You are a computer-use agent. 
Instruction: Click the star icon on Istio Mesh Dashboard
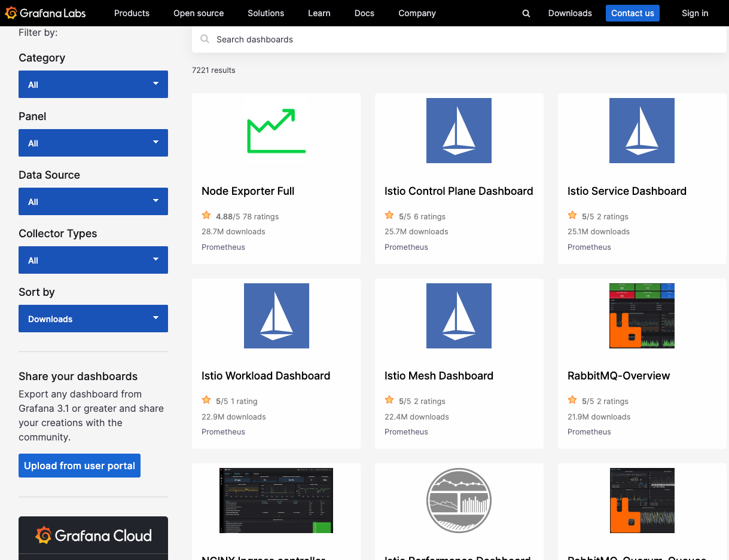coord(389,400)
